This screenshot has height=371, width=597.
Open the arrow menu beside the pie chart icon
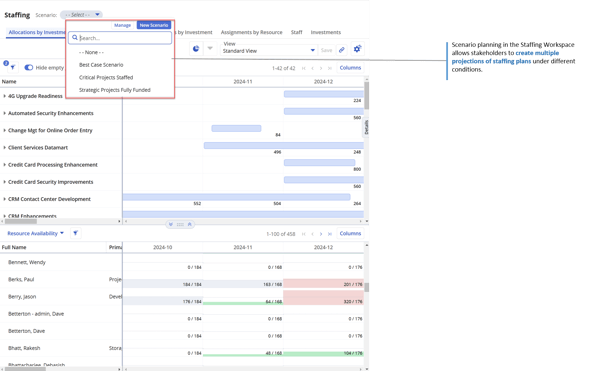(210, 48)
